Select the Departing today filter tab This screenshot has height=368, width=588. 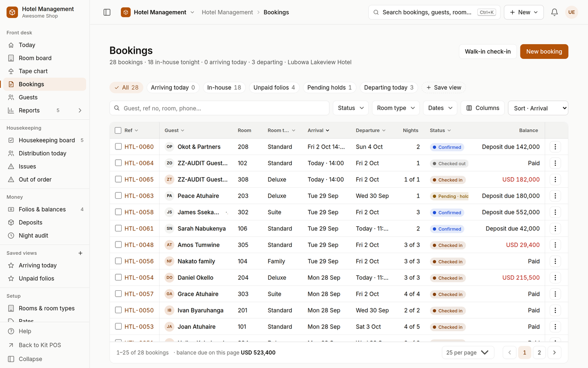click(x=389, y=87)
